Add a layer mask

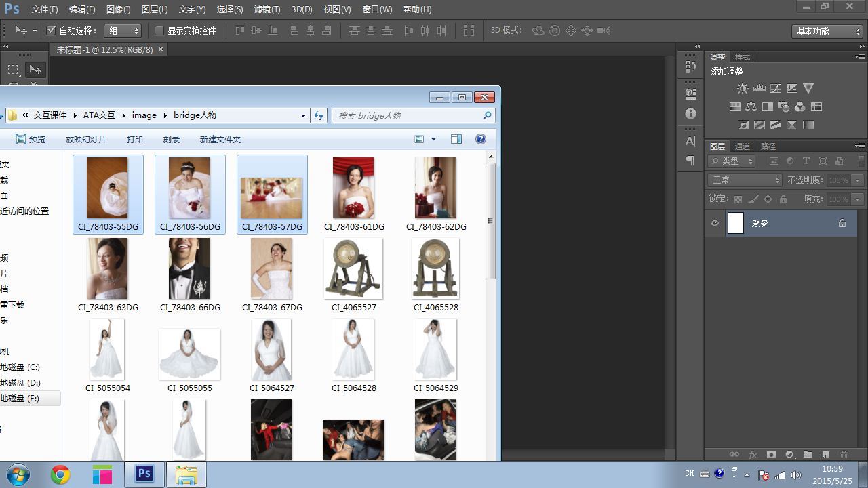click(771, 455)
